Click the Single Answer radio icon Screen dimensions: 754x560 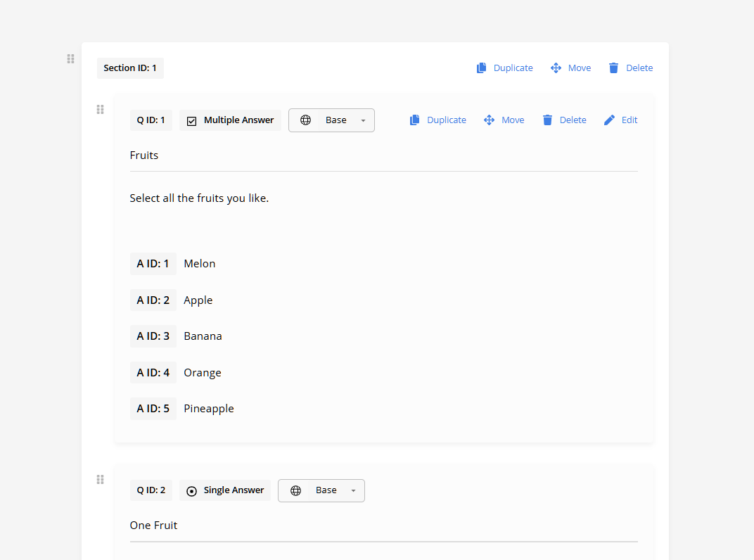(191, 491)
